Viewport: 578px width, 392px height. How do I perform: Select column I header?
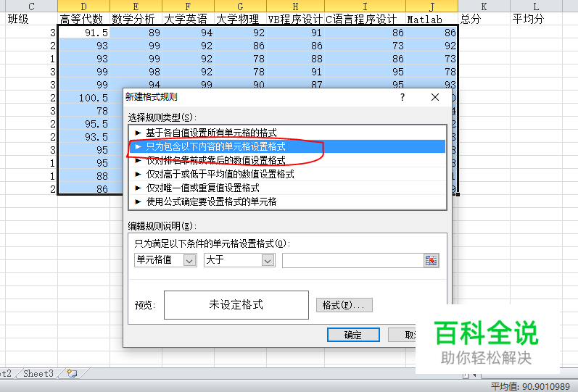[365, 6]
